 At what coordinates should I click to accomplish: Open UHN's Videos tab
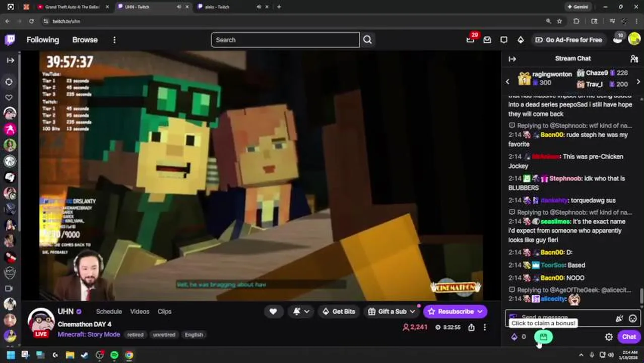pyautogui.click(x=140, y=312)
